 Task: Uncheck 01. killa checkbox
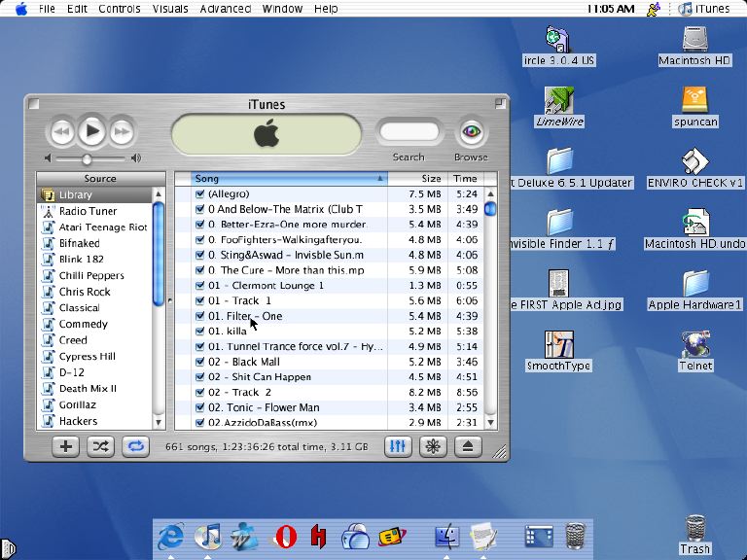pyautogui.click(x=200, y=331)
